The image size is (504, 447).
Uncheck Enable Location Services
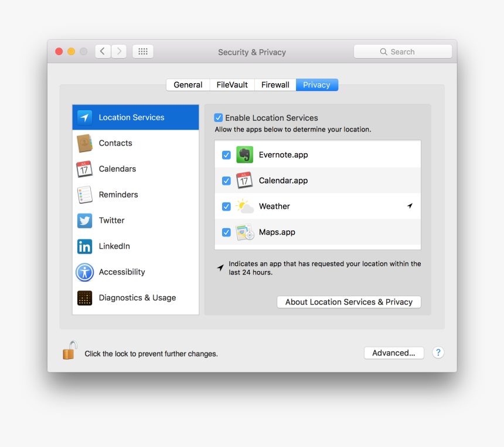219,118
